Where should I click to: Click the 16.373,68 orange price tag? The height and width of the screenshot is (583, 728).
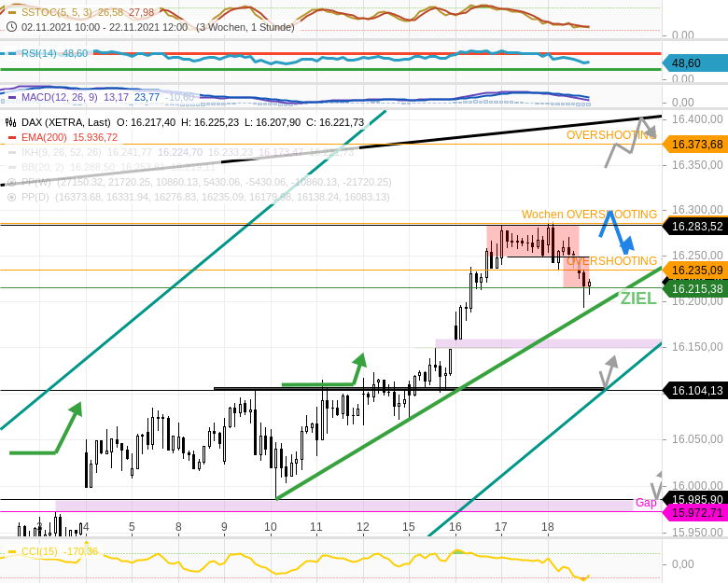(x=695, y=144)
